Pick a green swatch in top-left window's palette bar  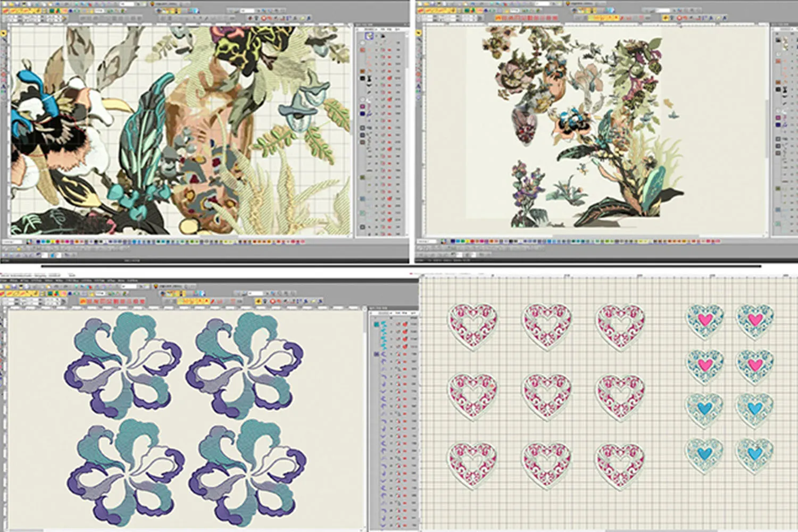tap(49, 242)
